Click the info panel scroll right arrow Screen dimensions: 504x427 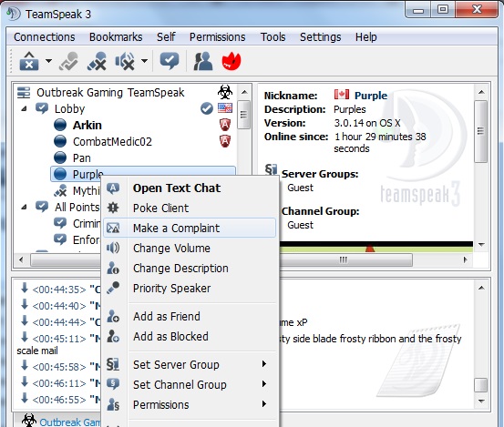click(x=465, y=259)
